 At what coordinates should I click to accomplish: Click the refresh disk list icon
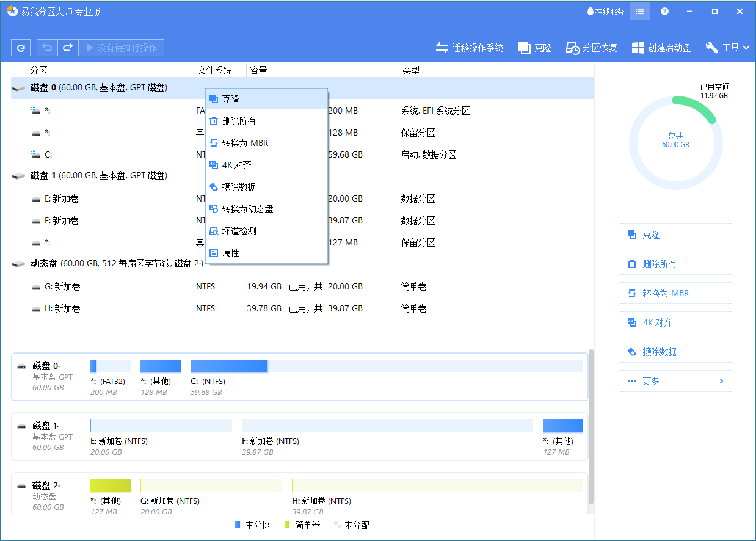[20, 47]
